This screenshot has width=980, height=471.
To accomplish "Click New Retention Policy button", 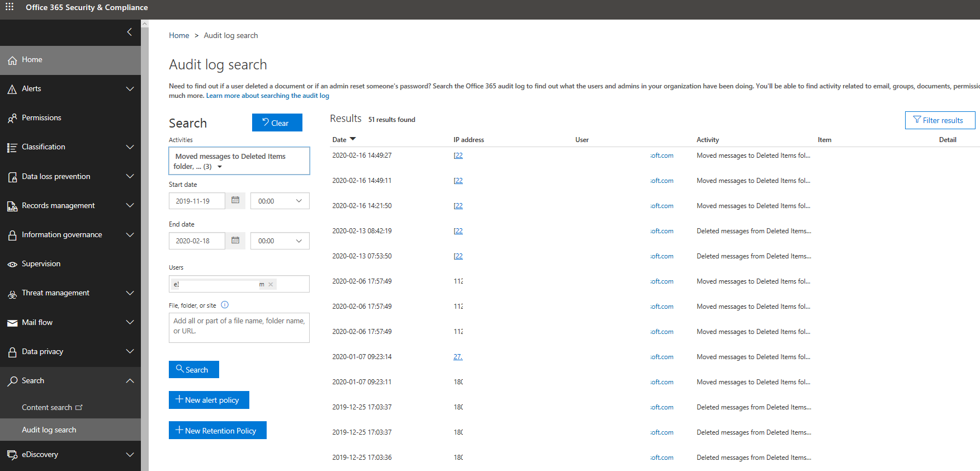I will pos(217,430).
